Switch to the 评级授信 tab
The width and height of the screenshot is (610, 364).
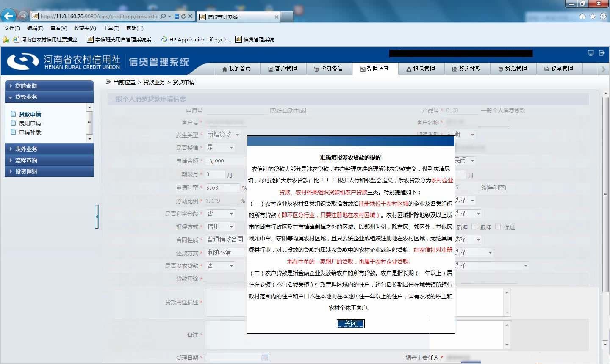(x=328, y=69)
